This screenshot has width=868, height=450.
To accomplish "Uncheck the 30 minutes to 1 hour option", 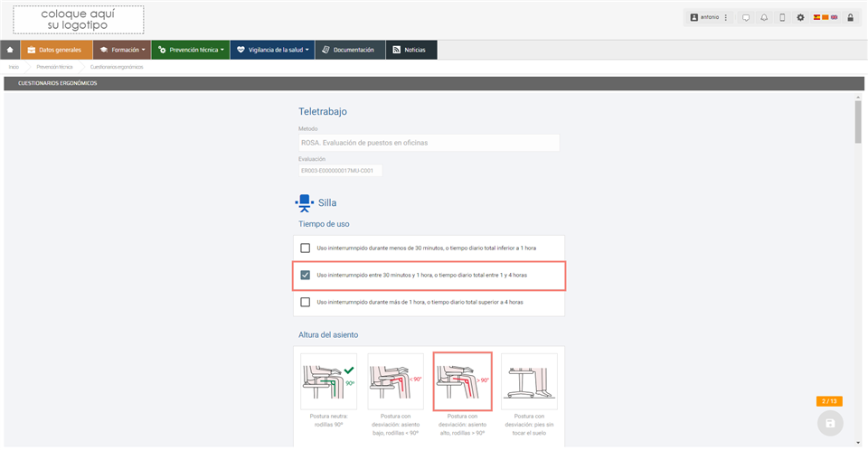I will [306, 275].
